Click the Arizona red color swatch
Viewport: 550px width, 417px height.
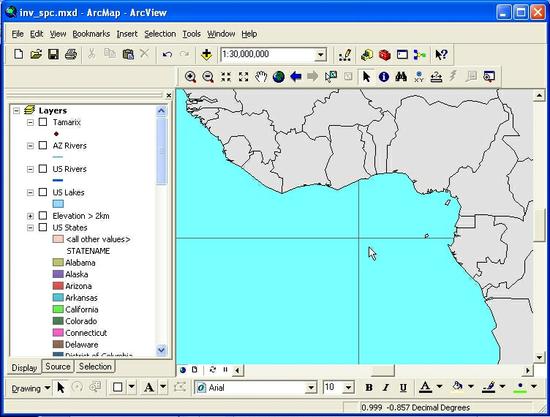coord(58,286)
